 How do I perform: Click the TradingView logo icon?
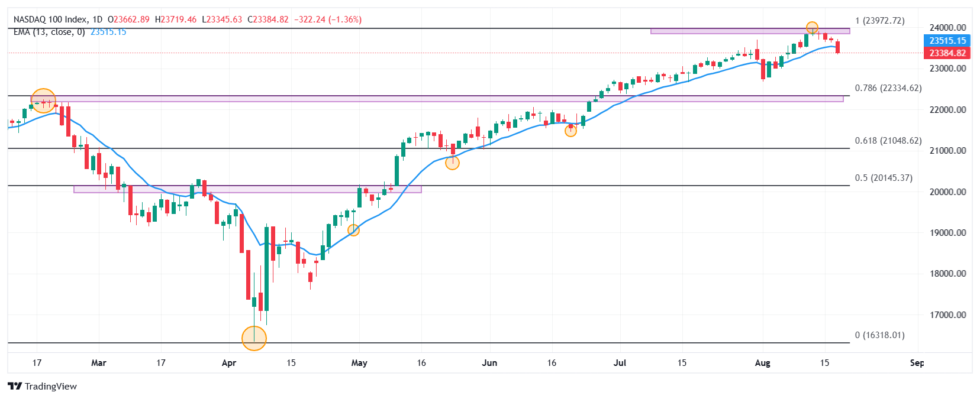point(15,386)
